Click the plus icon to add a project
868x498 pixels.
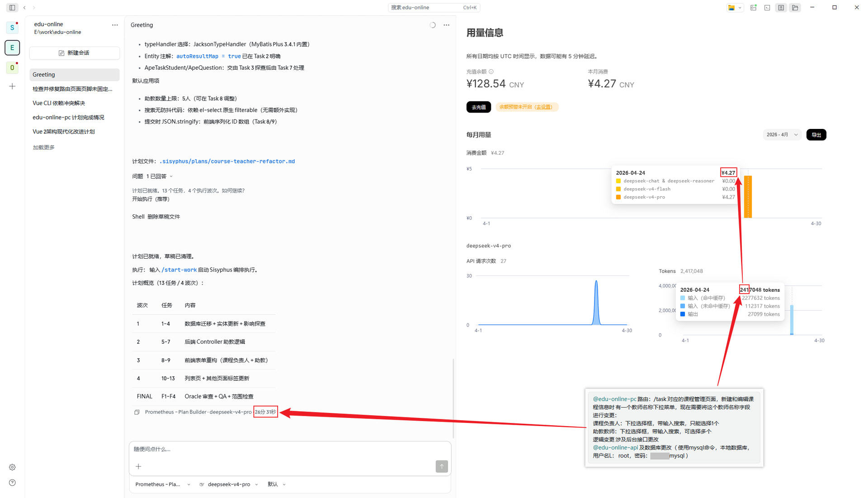pos(12,86)
